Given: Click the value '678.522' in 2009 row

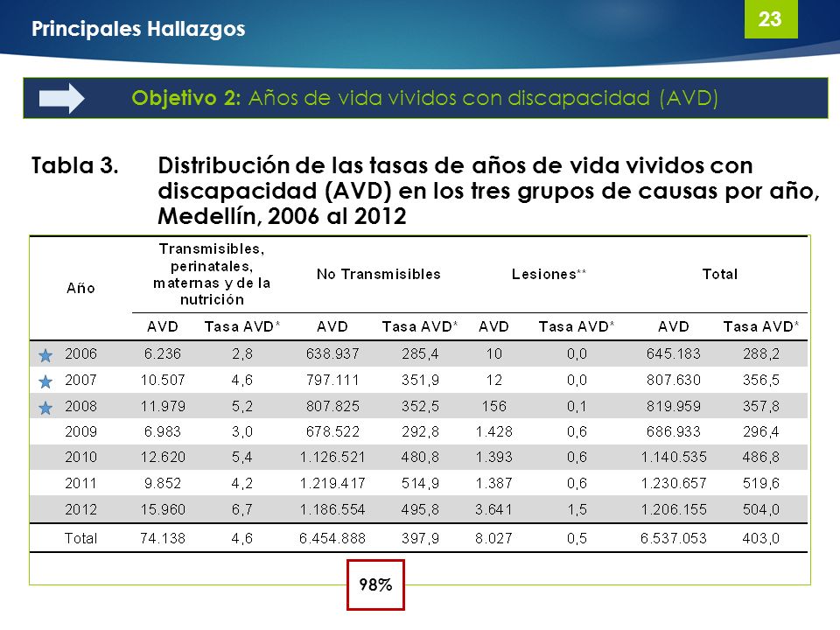Looking at the screenshot, I should [332, 431].
